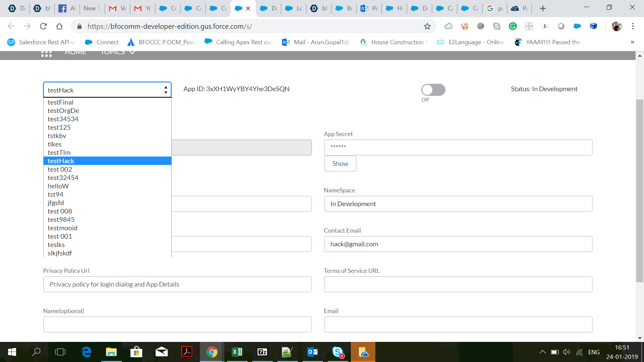Click the Show button for App Secret
644x362 pixels.
click(x=340, y=164)
